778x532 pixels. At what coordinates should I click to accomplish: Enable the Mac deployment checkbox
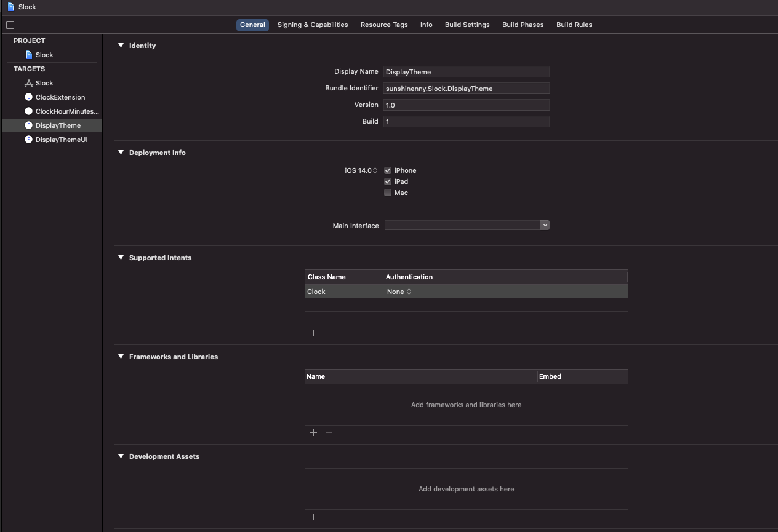tap(388, 193)
